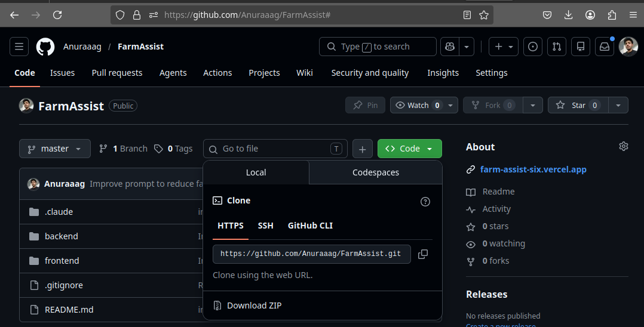This screenshot has height=327, width=644.
Task: Select the SSH clone option
Action: (x=265, y=226)
